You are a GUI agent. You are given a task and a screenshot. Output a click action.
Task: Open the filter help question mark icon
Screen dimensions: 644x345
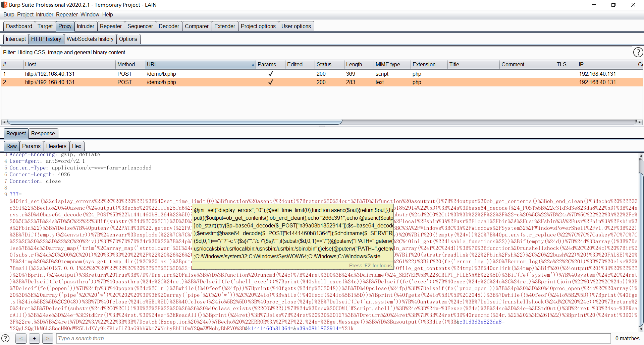[x=638, y=52]
